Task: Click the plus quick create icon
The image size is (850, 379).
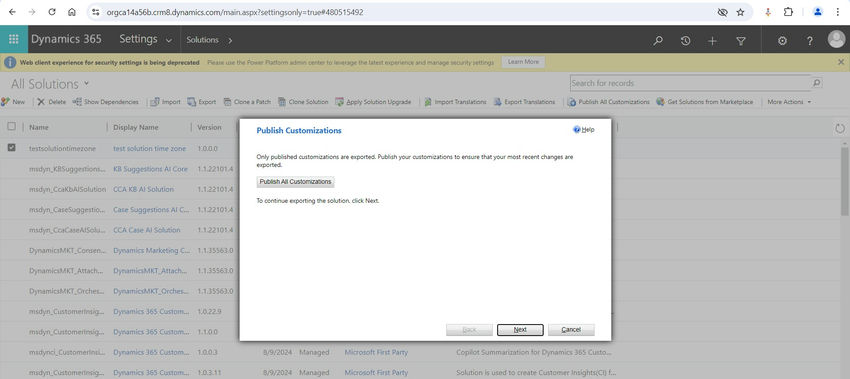Action: tap(712, 41)
